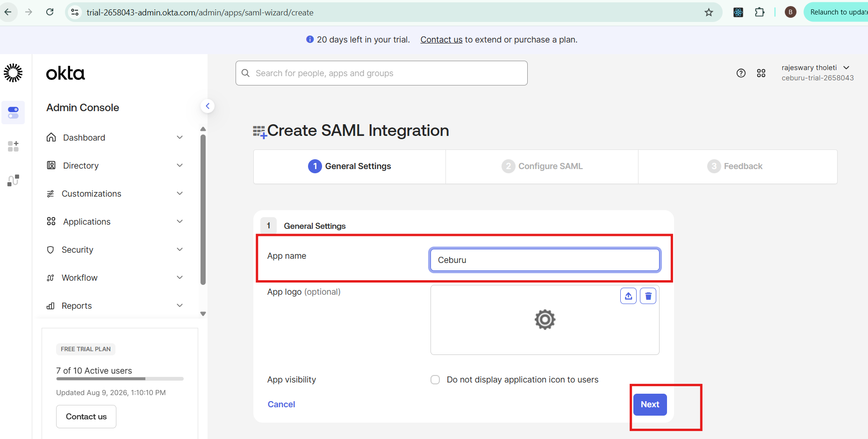The height and width of the screenshot is (439, 868).
Task: Expand the Applications chevron
Action: click(x=179, y=221)
